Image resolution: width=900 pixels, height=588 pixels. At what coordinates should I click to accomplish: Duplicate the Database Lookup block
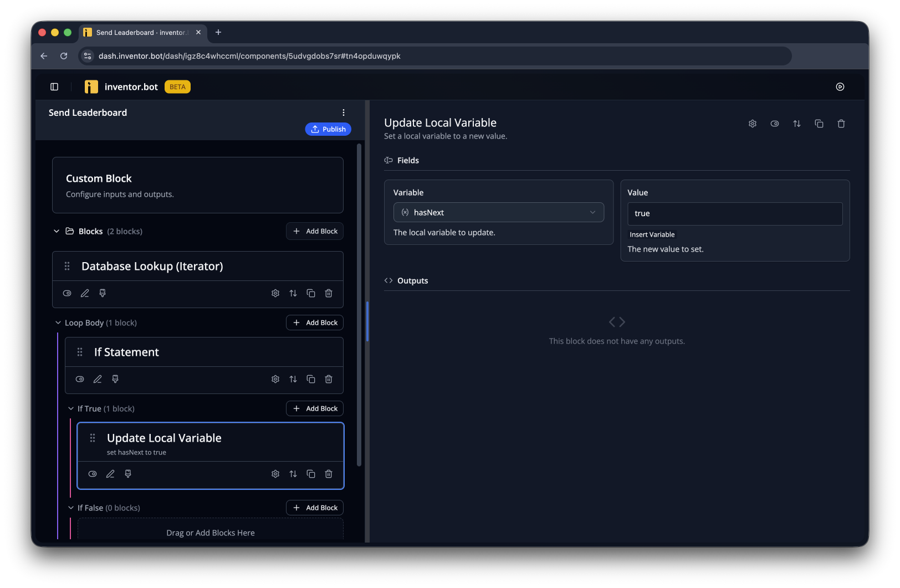pyautogui.click(x=311, y=293)
